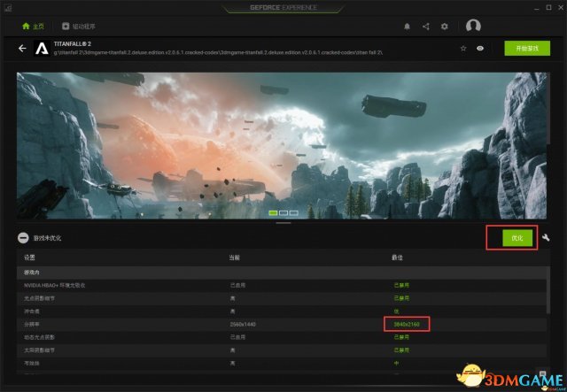Click the share icon in the header
This screenshot has height=392, width=567.
tap(426, 27)
